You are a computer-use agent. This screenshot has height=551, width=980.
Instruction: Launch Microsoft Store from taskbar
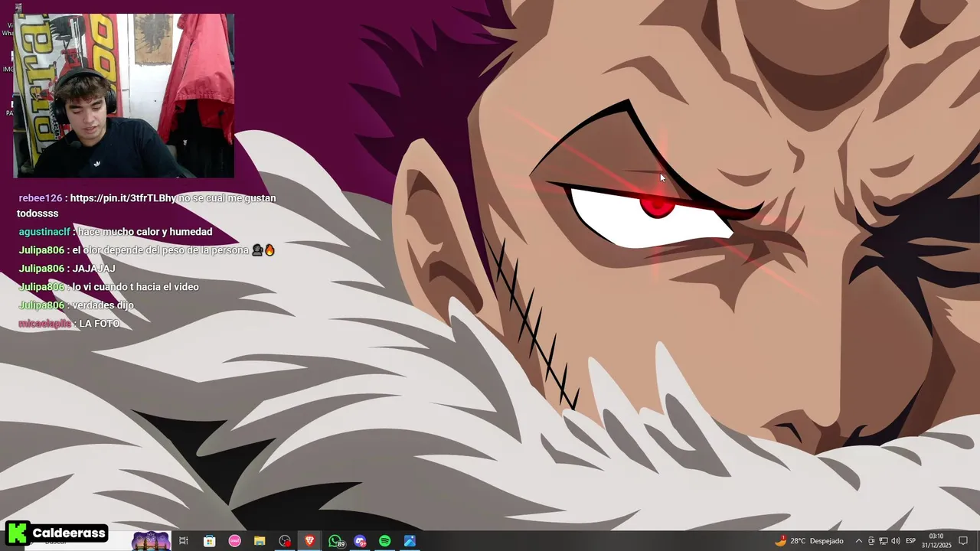209,541
